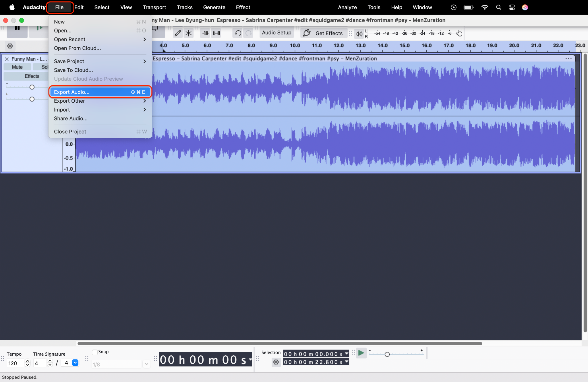
Task: Choose New from the File menu
Action: click(100, 22)
